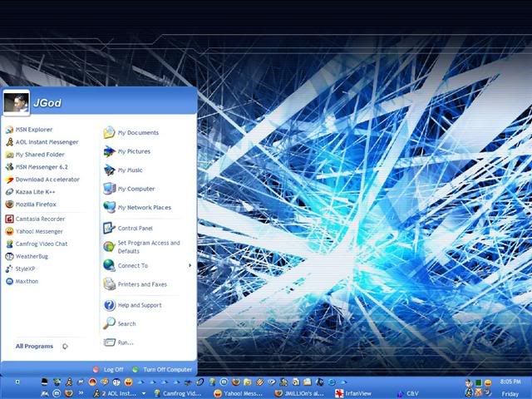This screenshot has width=532, height=399.
Task: Open Control Panel
Action: [128, 228]
